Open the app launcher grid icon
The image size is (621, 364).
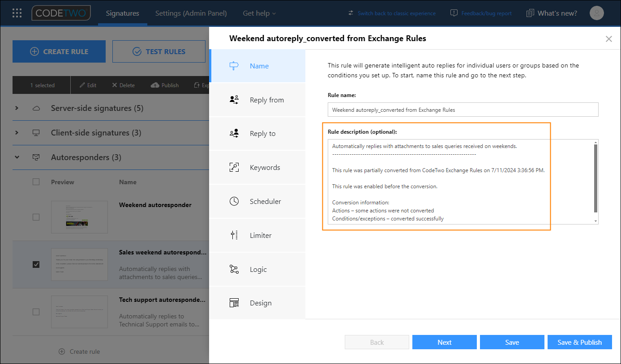coord(17,13)
